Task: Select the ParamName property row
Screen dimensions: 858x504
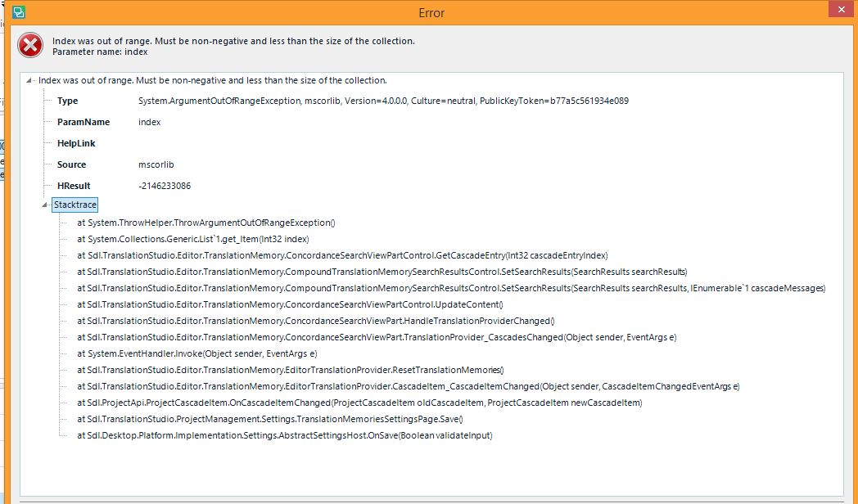Action: point(109,122)
